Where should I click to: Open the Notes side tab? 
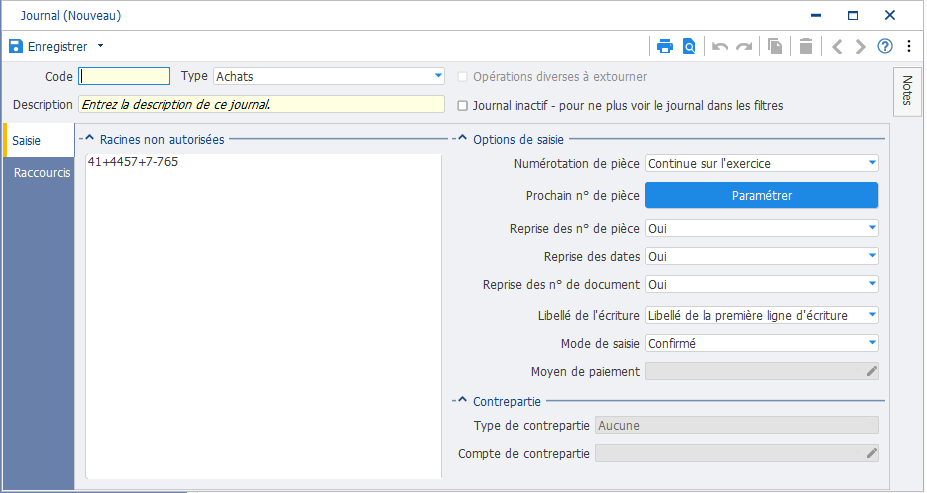pyautogui.click(x=907, y=92)
